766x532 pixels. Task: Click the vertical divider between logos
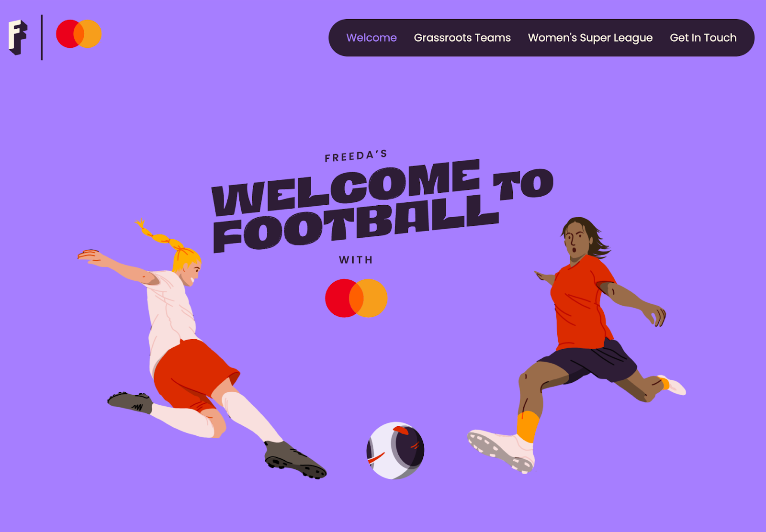pyautogui.click(x=42, y=37)
